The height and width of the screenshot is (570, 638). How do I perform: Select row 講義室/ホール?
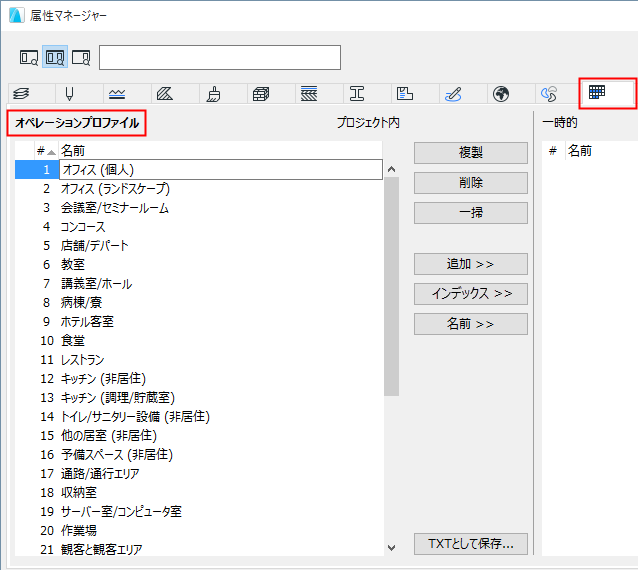(x=199, y=284)
